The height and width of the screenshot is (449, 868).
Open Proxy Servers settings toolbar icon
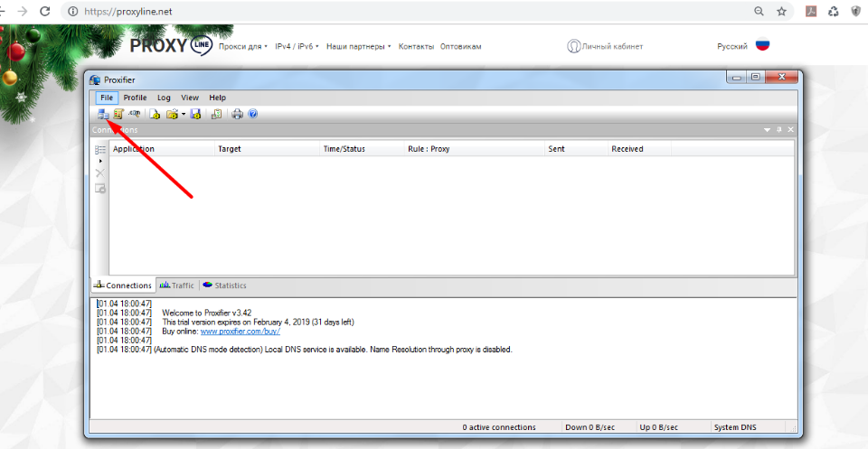pyautogui.click(x=103, y=114)
